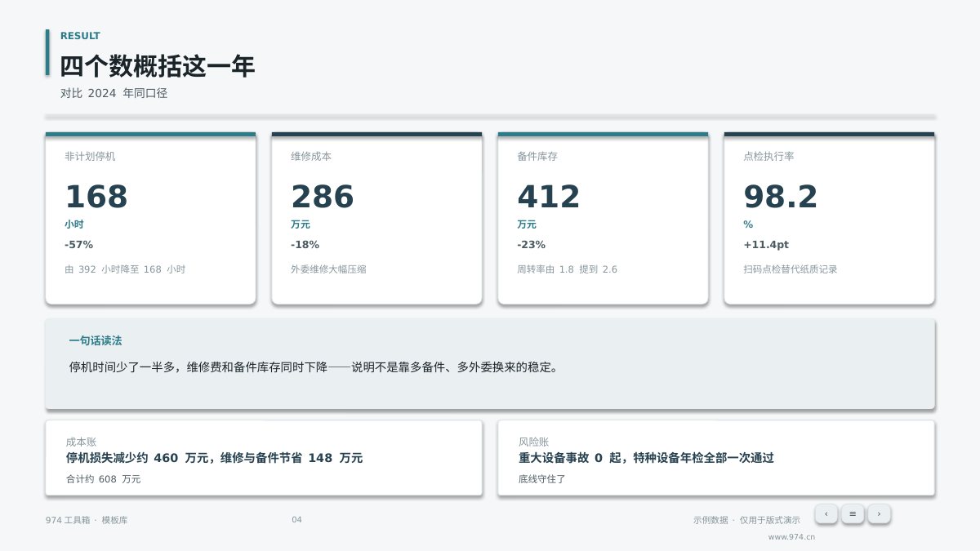
Task: Click the footer note 示例数据 · 仅用于版式演示
Action: [x=746, y=520]
